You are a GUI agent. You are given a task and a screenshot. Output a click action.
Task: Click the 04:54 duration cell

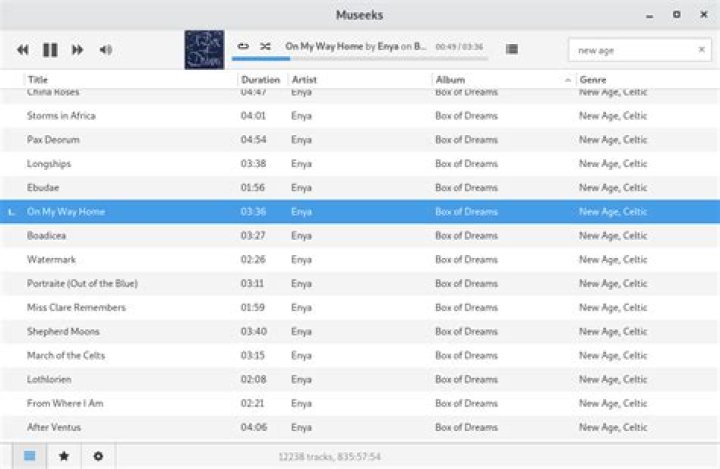click(253, 140)
